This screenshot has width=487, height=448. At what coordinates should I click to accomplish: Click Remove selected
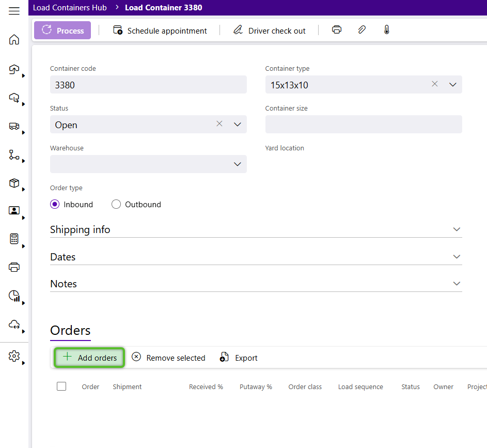168,358
